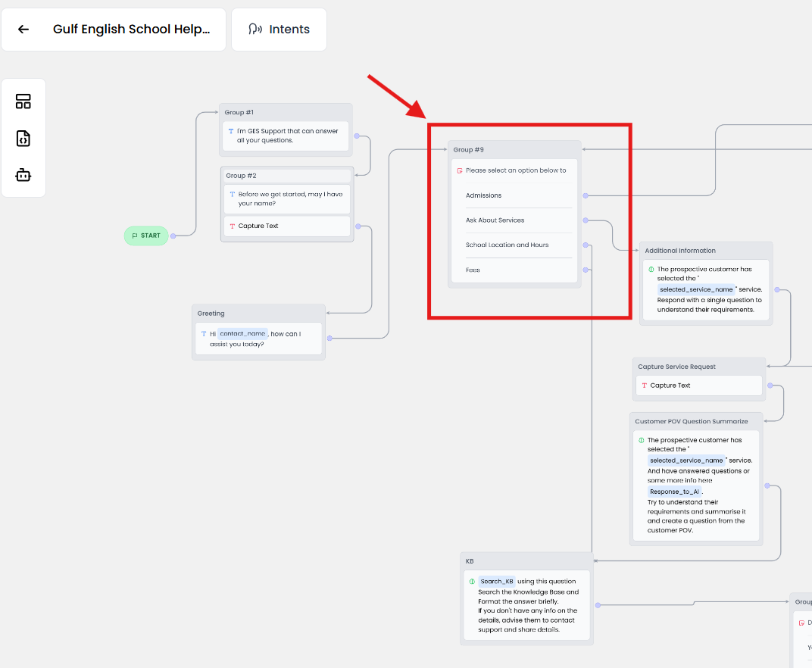
Task: Select the Admissions option in Group #9
Action: tap(484, 195)
